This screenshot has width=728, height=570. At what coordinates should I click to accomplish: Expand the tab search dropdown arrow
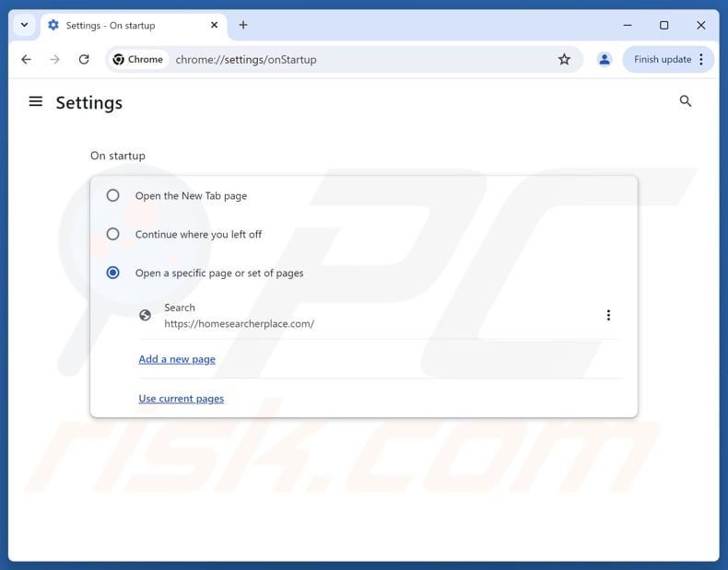point(24,25)
